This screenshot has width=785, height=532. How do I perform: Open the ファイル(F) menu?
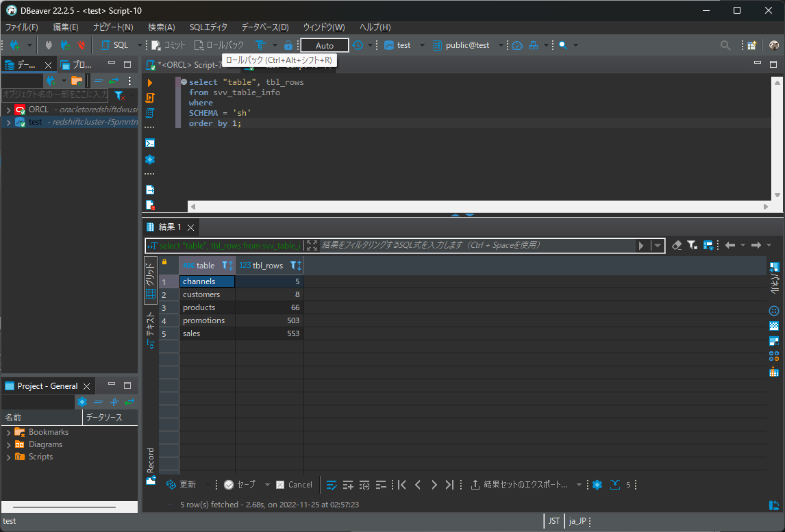point(21,27)
